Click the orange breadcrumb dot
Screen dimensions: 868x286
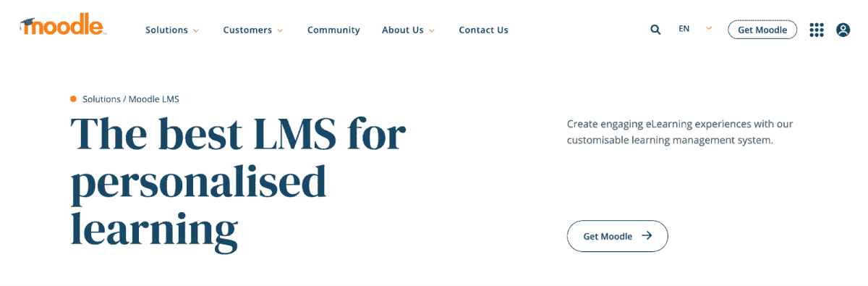(73, 98)
